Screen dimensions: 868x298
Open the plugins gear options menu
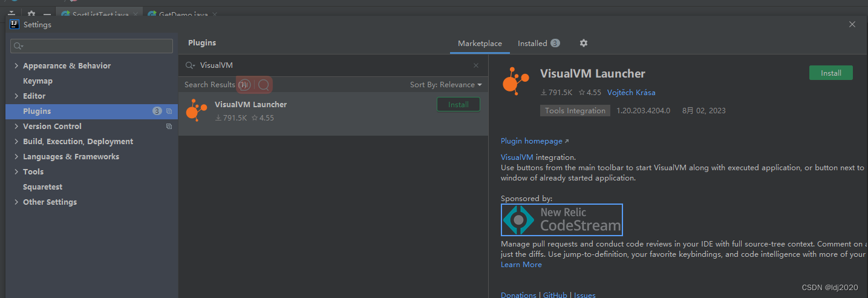click(x=584, y=43)
